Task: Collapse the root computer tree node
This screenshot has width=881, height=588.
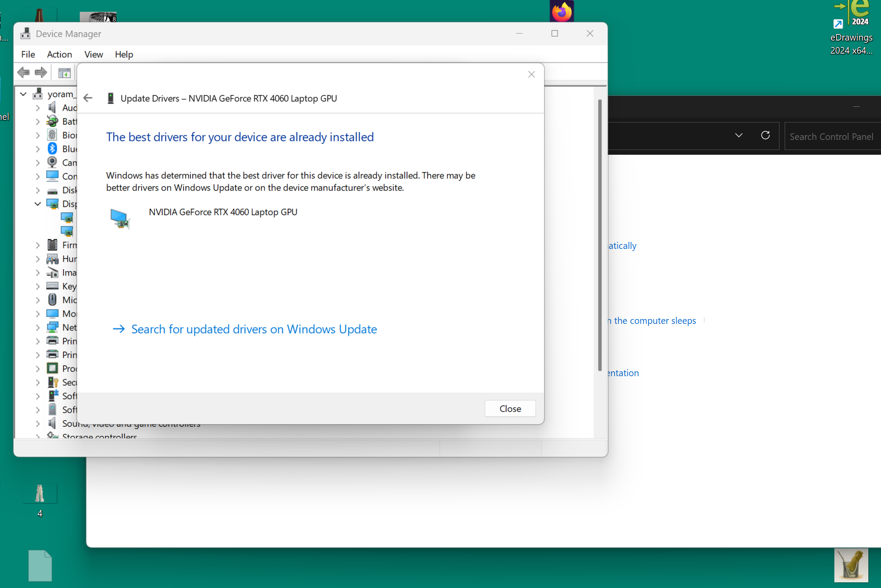Action: pyautogui.click(x=24, y=94)
